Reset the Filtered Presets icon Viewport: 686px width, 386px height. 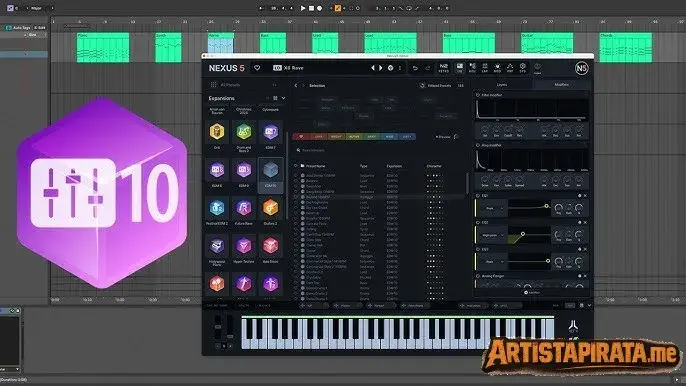tap(422, 85)
